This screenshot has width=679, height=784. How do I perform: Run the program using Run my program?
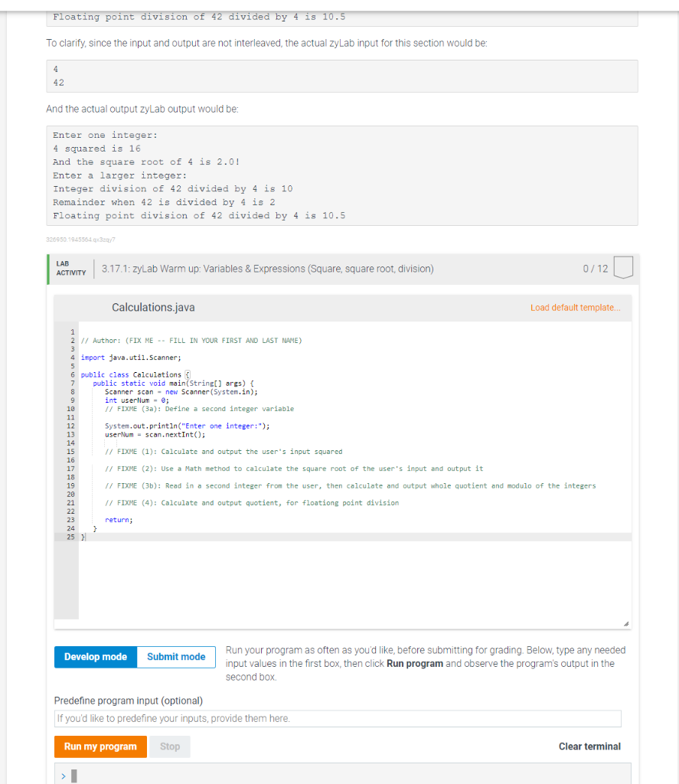(100, 746)
